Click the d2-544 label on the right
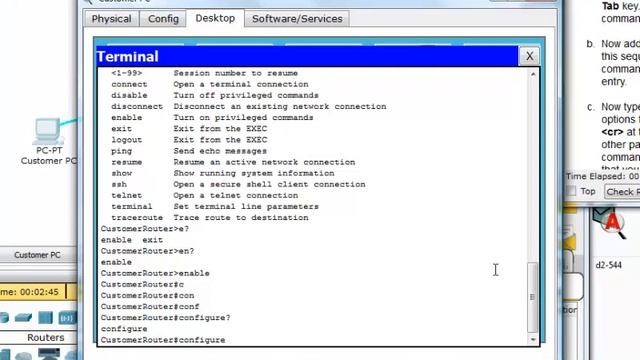Screen dimensions: 640x360 [x=608, y=265]
